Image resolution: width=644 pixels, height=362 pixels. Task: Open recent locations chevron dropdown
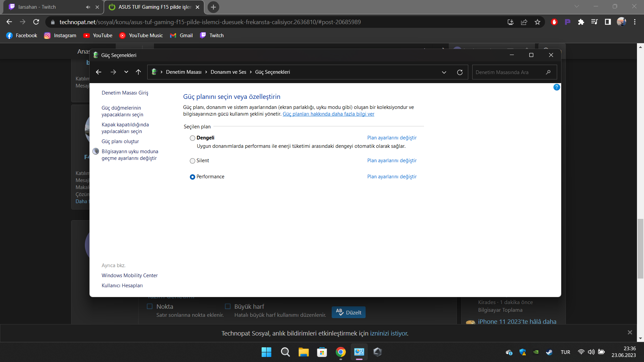(126, 72)
